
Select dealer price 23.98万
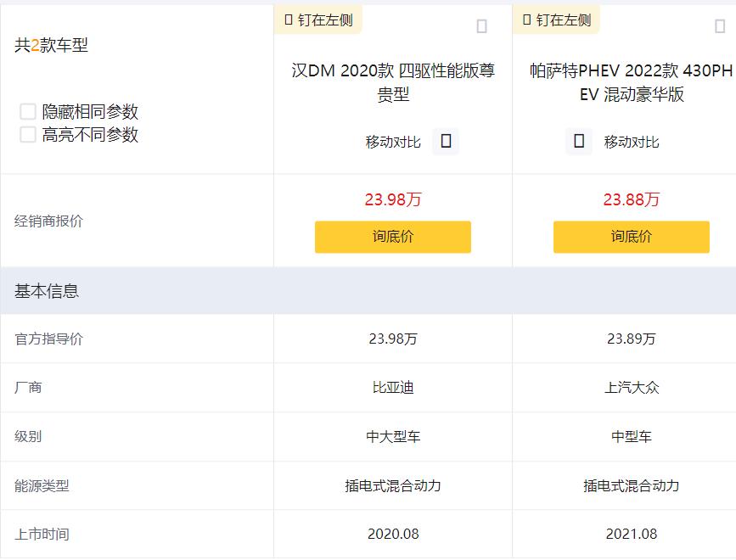coord(393,199)
